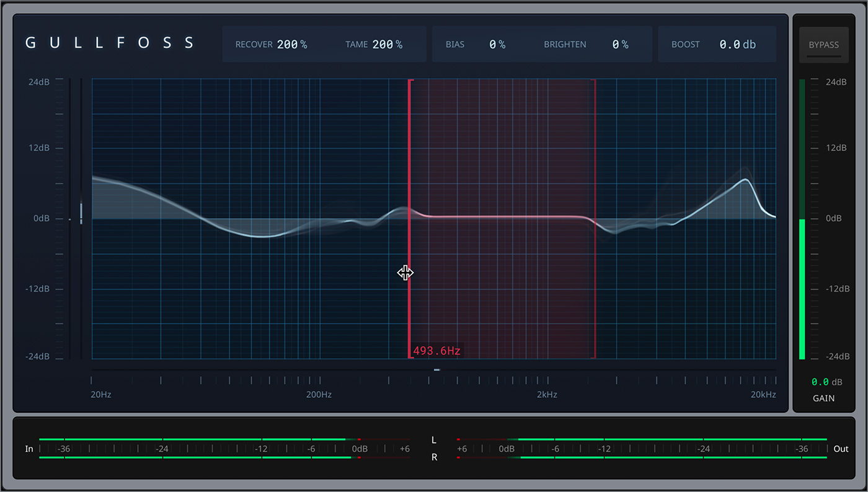
Task: Click the 20kHz axis label
Action: coord(763,395)
